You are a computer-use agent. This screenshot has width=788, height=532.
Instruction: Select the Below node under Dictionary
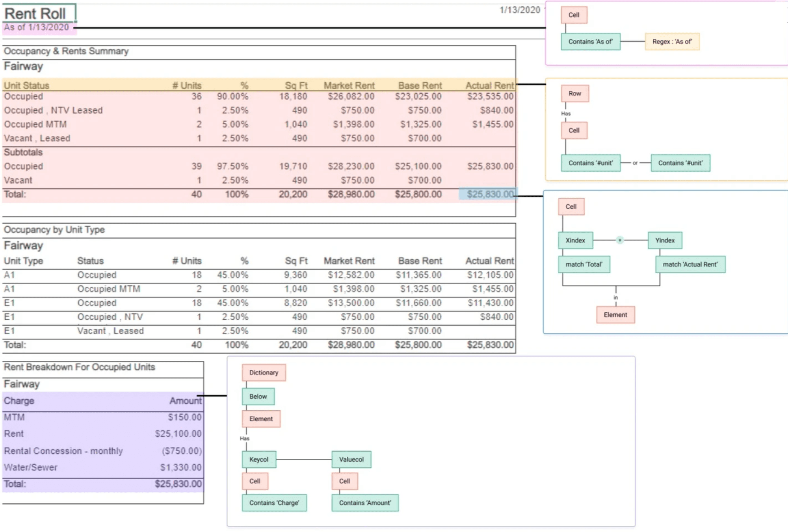coord(258,397)
